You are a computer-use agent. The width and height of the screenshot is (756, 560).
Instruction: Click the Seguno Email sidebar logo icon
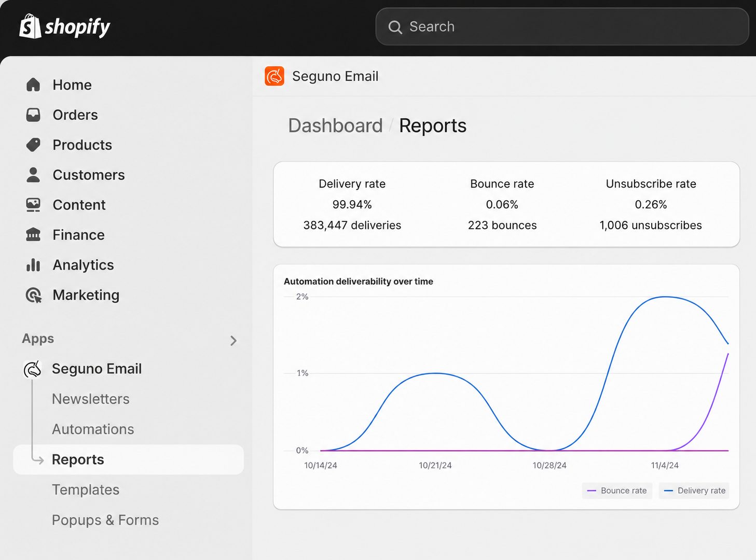click(x=32, y=369)
